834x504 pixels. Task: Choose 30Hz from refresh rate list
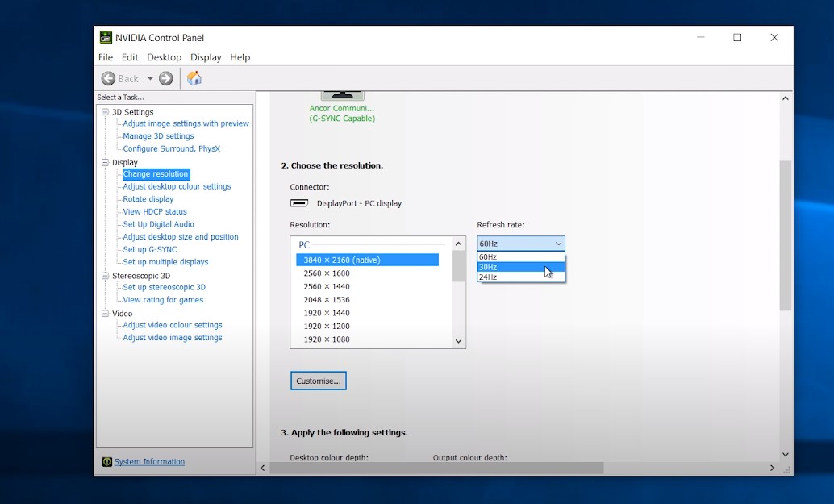click(x=521, y=267)
